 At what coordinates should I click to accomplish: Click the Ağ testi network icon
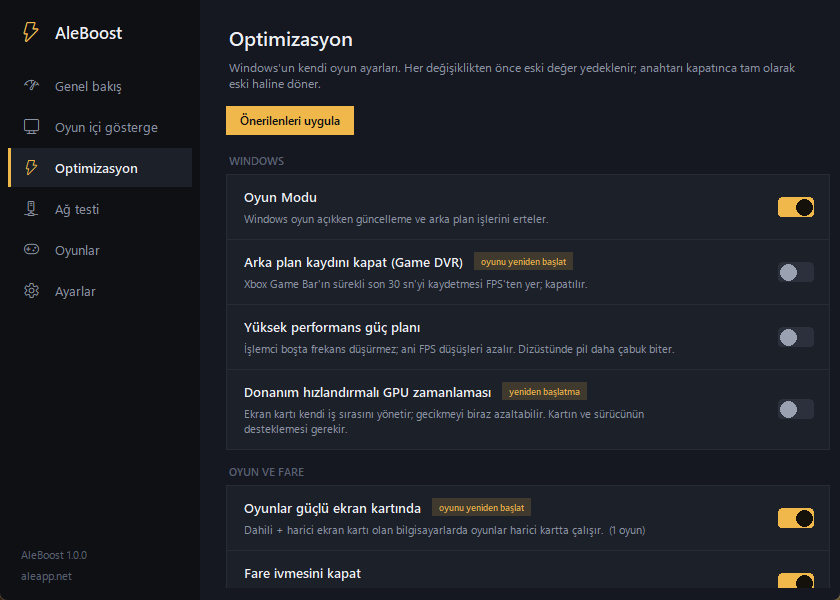[x=31, y=209]
